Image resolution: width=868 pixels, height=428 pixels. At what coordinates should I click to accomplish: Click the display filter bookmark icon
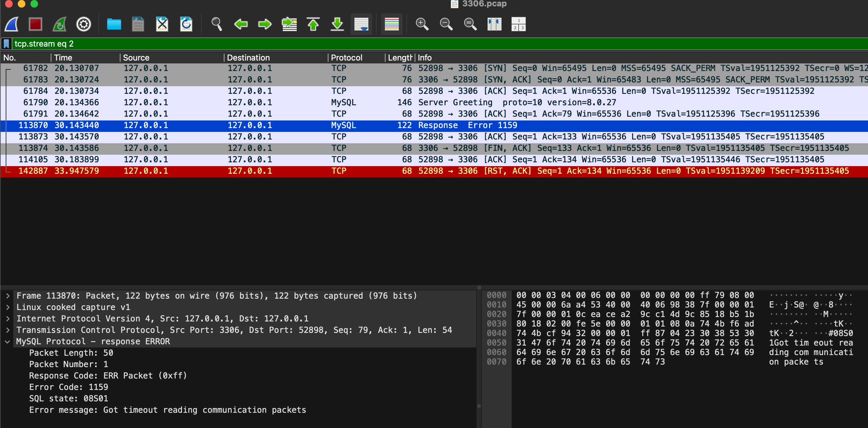pyautogui.click(x=6, y=44)
